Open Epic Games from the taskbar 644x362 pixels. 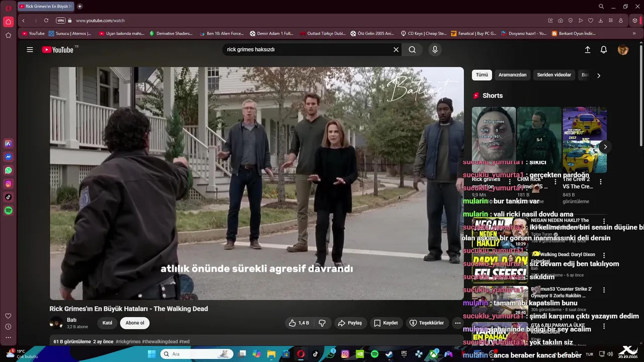point(404,354)
